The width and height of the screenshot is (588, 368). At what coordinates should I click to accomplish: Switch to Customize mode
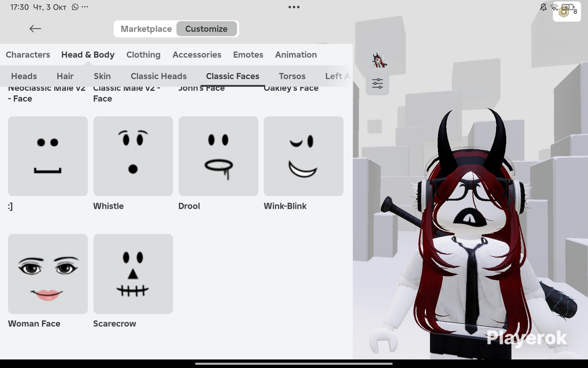[206, 29]
